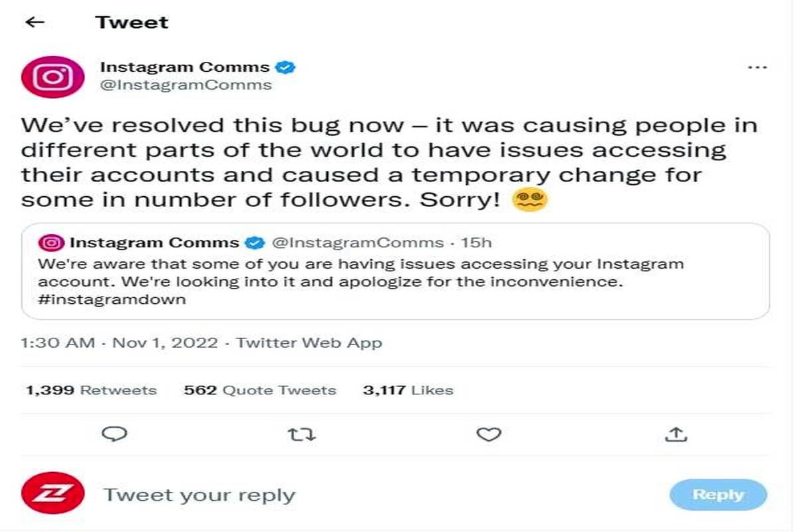Like the tweet with heart icon
The height and width of the screenshot is (532, 798).
489,434
